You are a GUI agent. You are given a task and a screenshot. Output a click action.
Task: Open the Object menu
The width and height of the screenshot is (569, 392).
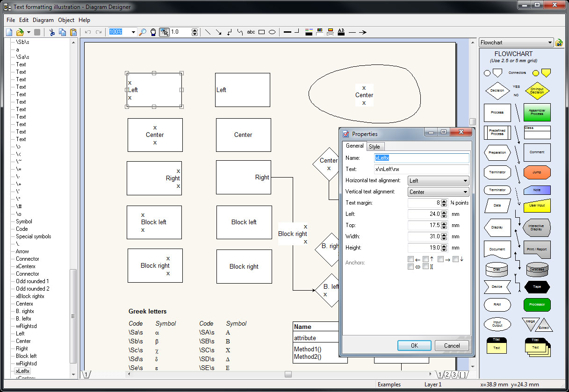point(66,20)
